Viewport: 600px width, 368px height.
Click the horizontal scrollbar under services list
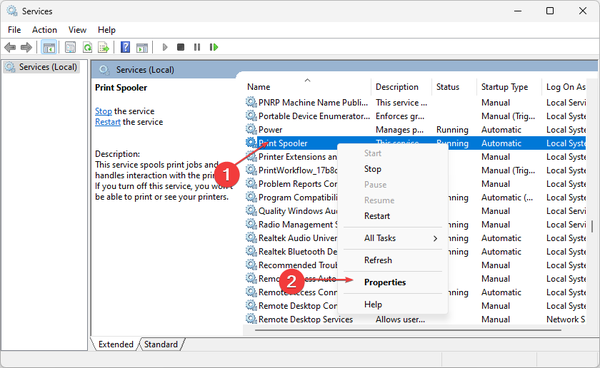(x=408, y=330)
